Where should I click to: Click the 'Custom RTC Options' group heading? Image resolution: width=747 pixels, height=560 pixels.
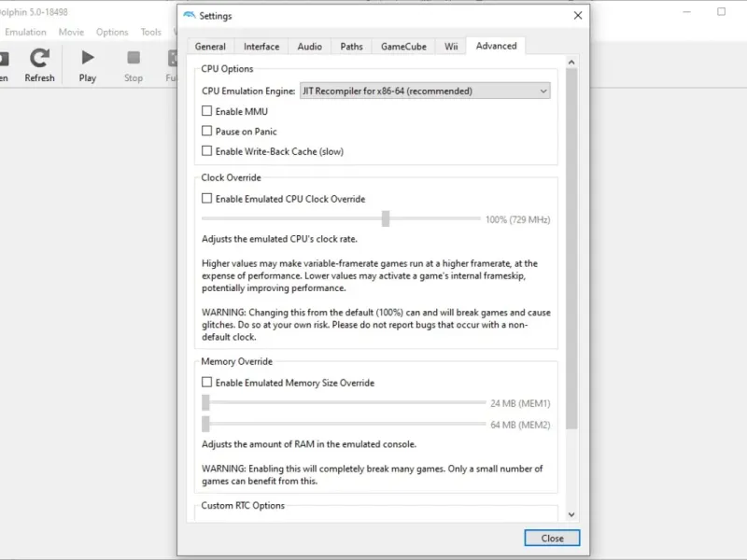point(243,505)
